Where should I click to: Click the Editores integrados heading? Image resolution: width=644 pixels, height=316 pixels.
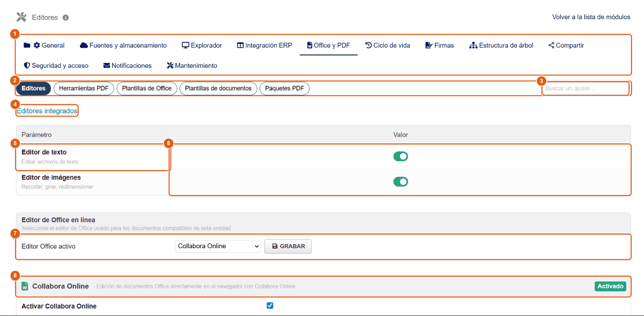[47, 111]
